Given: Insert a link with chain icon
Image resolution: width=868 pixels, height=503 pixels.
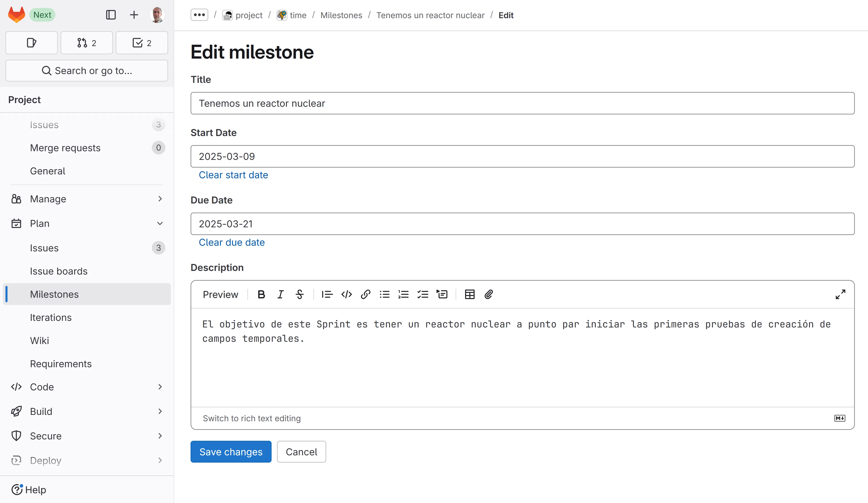Looking at the screenshot, I should [365, 295].
